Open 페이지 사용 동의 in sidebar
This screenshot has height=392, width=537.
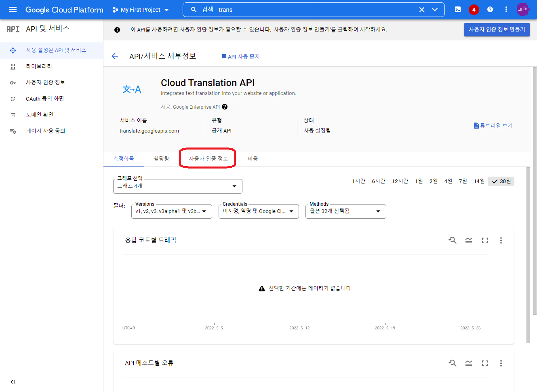[51, 131]
